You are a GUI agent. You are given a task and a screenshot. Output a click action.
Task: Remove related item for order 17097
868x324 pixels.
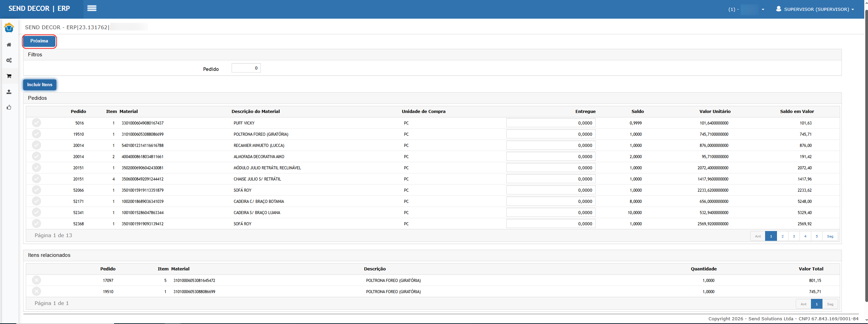pos(36,280)
